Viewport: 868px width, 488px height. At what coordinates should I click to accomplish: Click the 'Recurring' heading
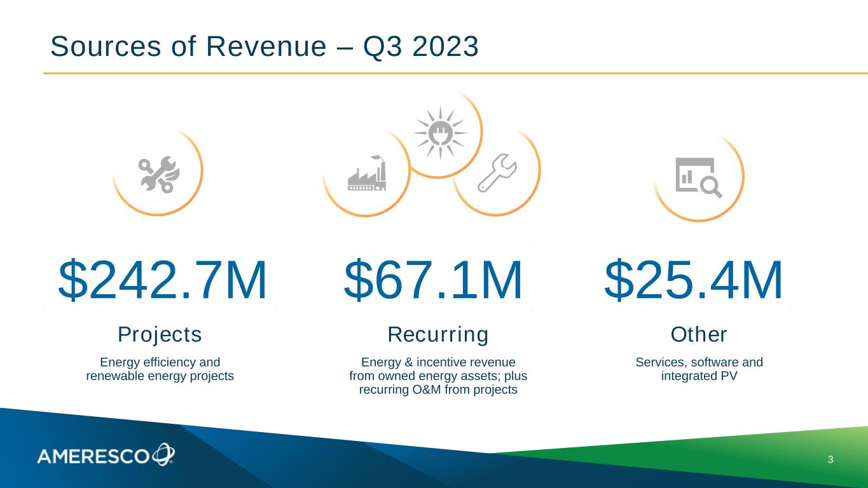click(x=438, y=334)
